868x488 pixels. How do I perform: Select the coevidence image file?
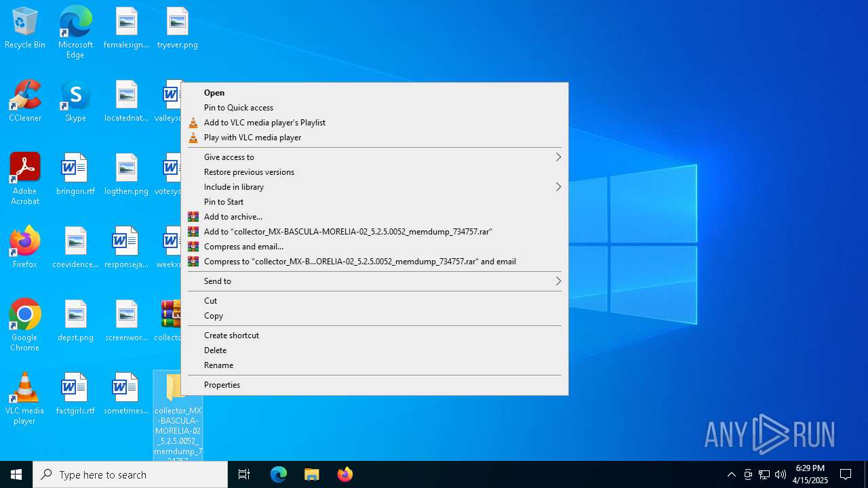(75, 248)
